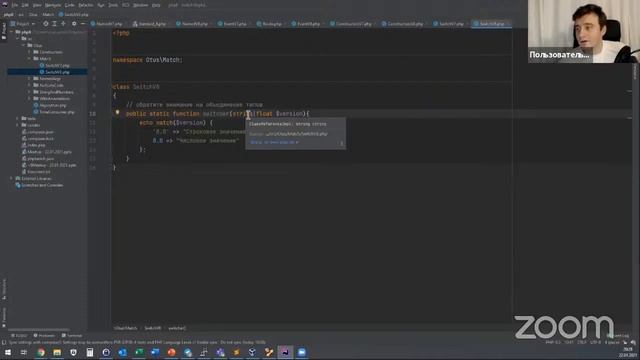Click the Project panel horizontal scrollbar
640x360 pixels.
pyautogui.click(x=39, y=329)
